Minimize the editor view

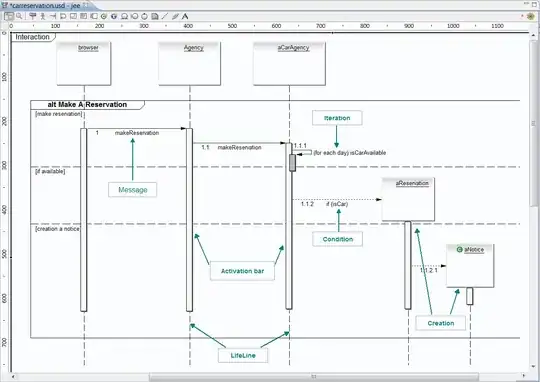pyautogui.click(x=527, y=4)
